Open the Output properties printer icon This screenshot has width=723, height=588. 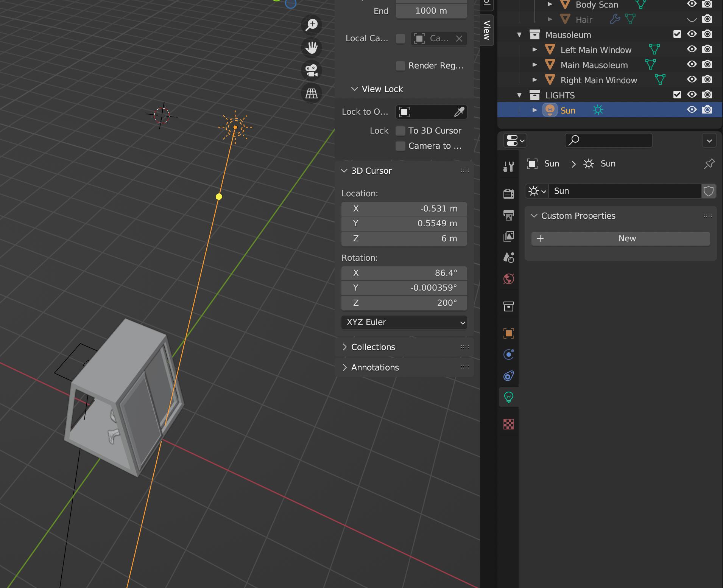click(x=508, y=215)
